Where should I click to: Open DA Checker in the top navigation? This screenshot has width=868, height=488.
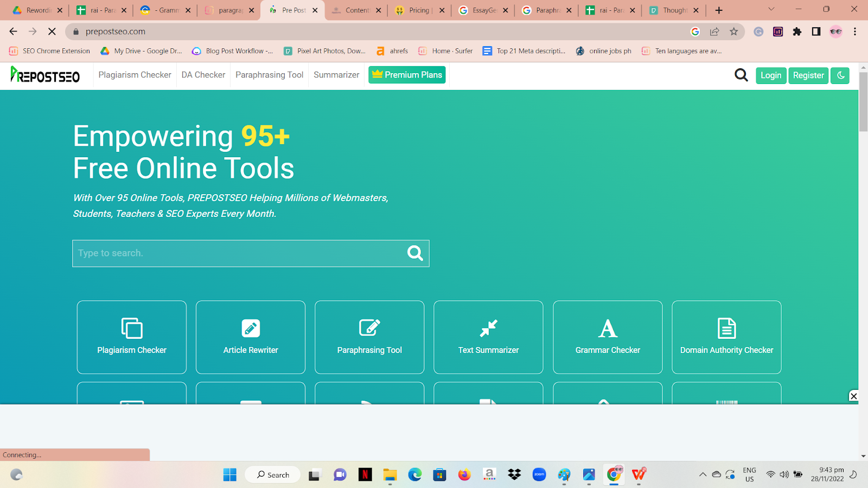pyautogui.click(x=203, y=75)
